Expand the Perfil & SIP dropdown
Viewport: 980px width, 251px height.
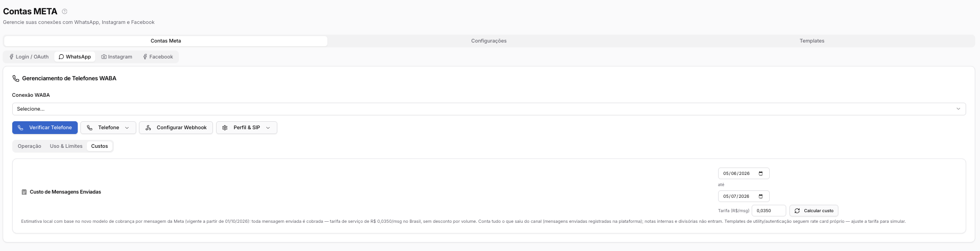click(246, 128)
